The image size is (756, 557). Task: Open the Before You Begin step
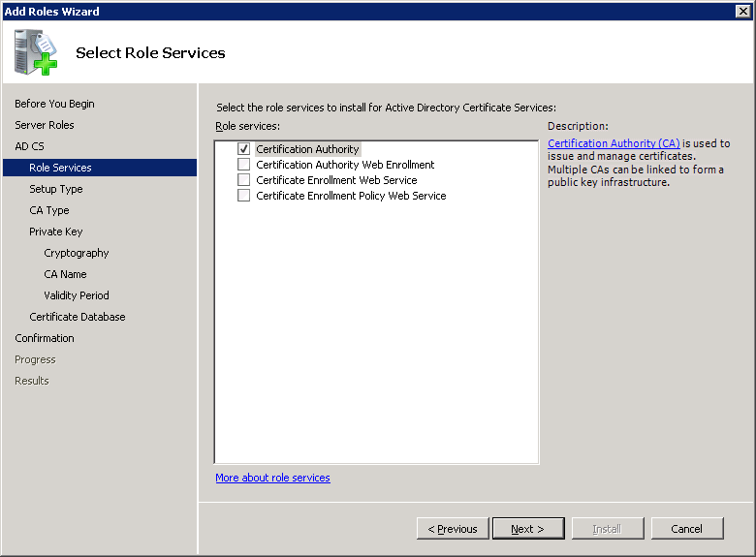54,104
